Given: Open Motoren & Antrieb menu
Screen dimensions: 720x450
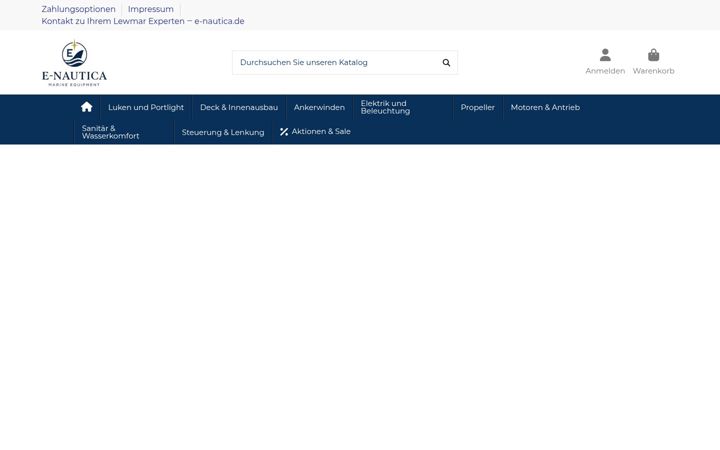Looking at the screenshot, I should pos(545,107).
